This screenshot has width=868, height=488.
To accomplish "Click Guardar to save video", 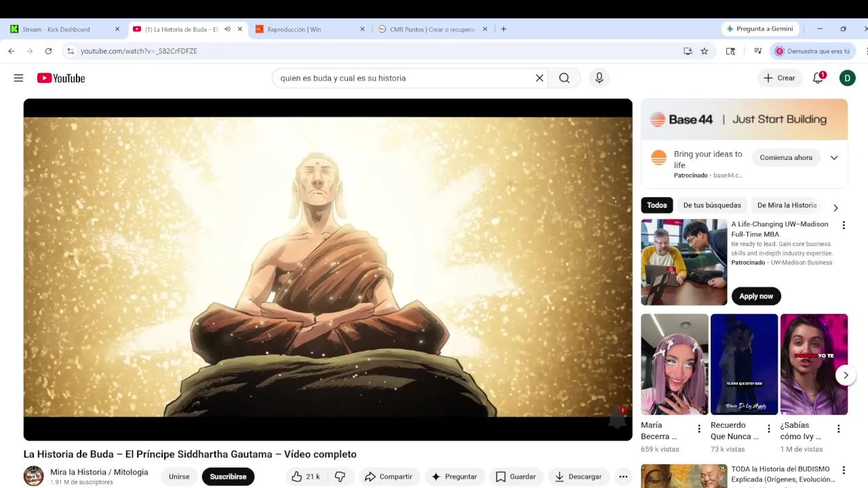I will point(516,476).
